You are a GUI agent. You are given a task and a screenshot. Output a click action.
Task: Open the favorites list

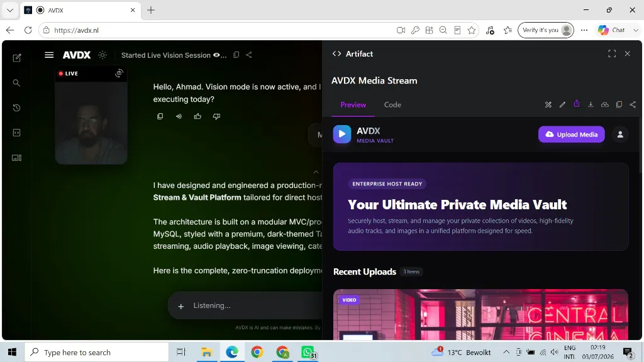[508, 30]
